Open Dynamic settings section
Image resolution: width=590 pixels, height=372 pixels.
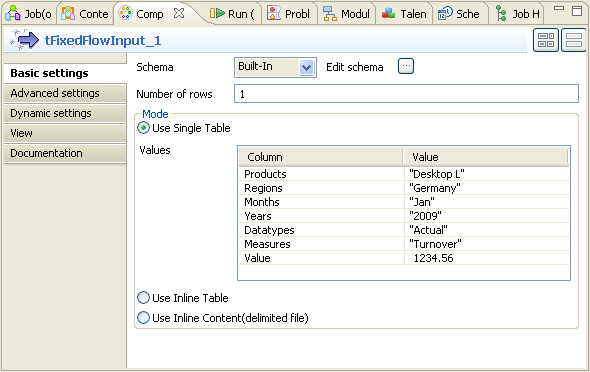point(65,113)
